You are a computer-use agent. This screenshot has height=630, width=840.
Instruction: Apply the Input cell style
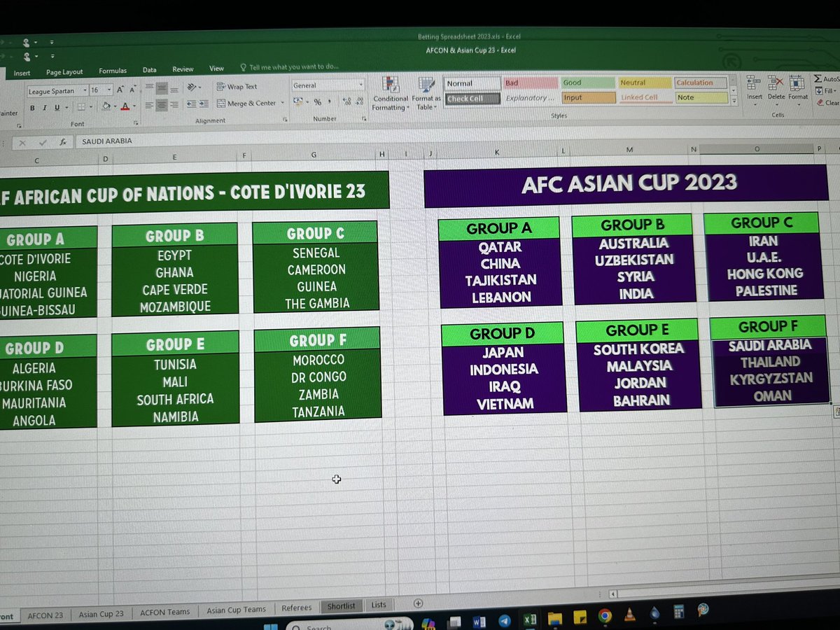click(x=587, y=98)
